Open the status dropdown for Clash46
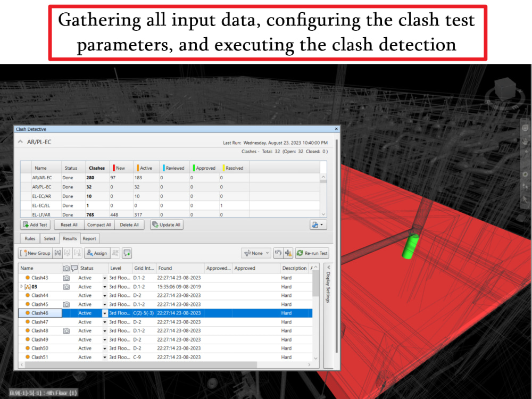The height and width of the screenshot is (399, 532). 105,313
